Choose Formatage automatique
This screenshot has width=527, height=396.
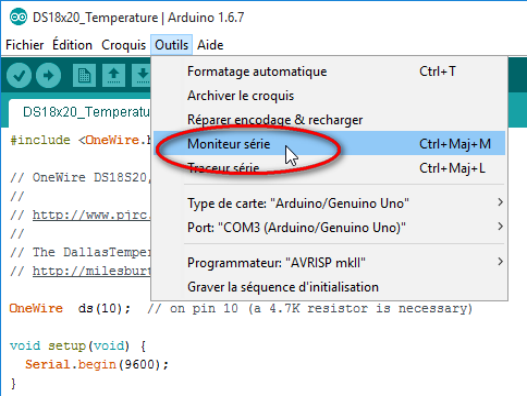(329, 72)
